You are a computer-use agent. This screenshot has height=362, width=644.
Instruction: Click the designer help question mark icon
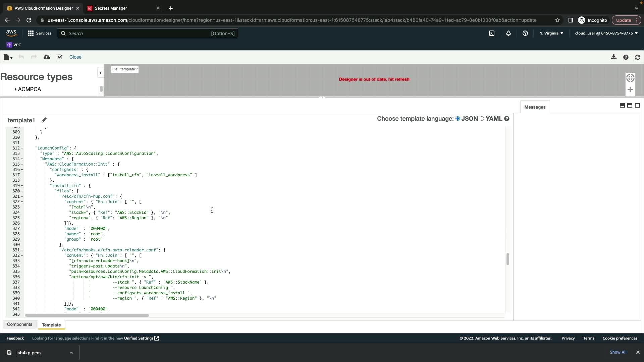point(626,57)
